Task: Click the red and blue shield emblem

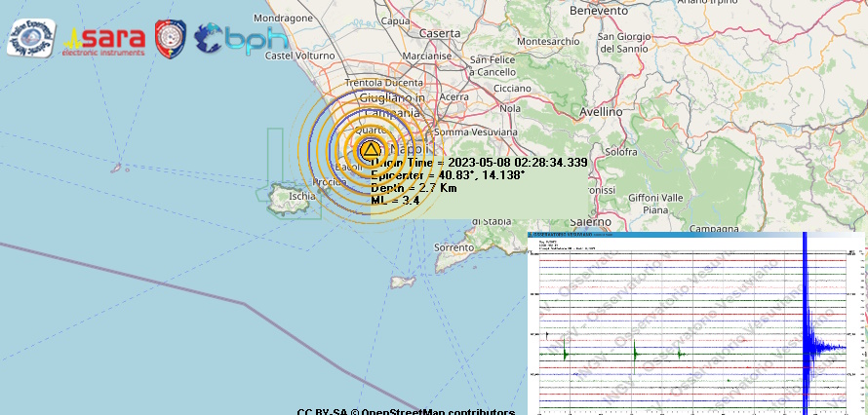Action: point(171,38)
